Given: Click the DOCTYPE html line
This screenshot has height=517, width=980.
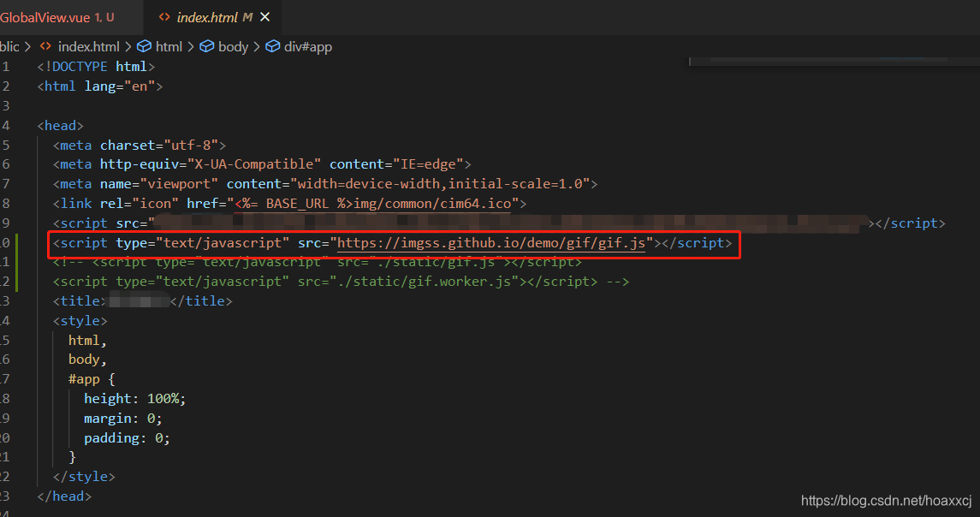Looking at the screenshot, I should point(96,66).
